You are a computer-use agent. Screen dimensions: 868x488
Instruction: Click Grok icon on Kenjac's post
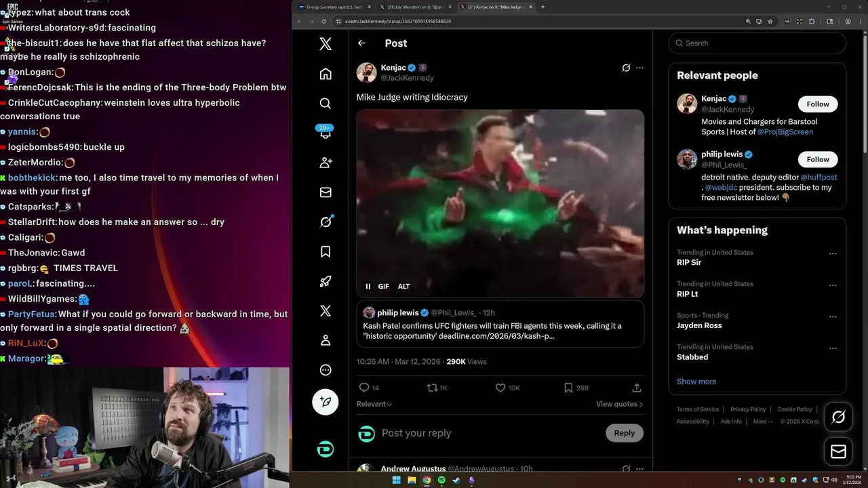tap(626, 68)
